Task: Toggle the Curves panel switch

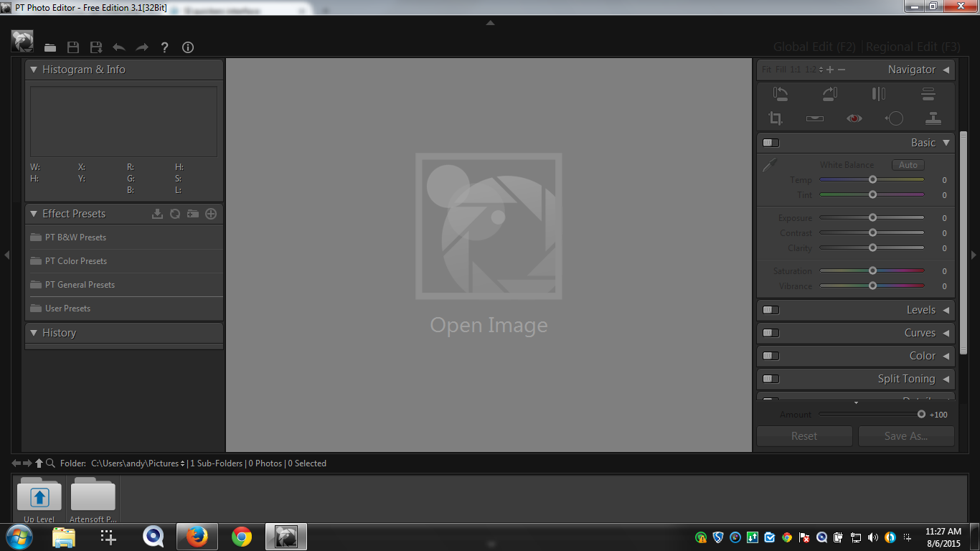Action: coord(771,333)
